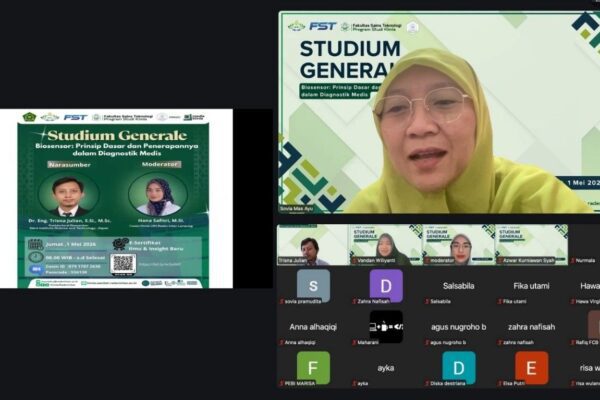
Task: Click 'STUDIUM' heading in the speaker's virtual background
Action: click(x=350, y=49)
